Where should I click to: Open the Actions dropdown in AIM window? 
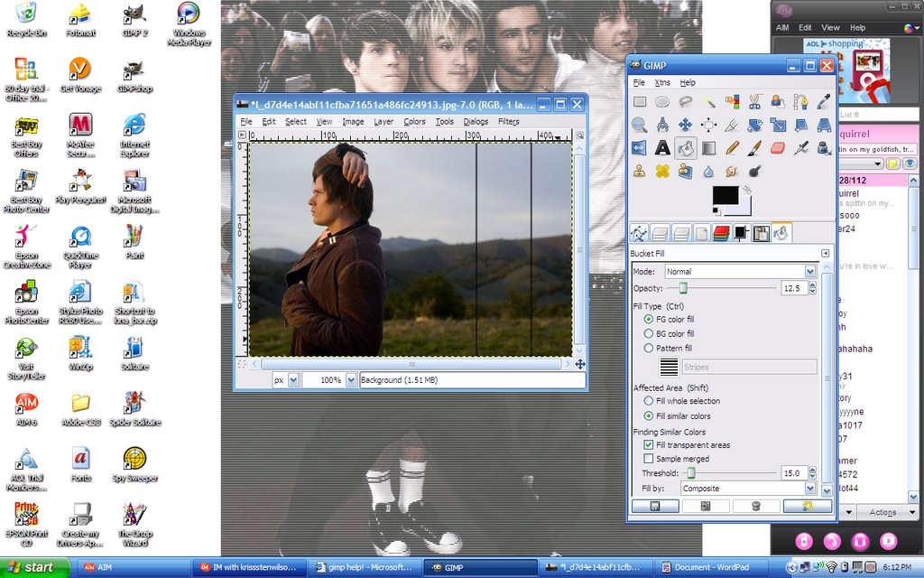click(888, 513)
